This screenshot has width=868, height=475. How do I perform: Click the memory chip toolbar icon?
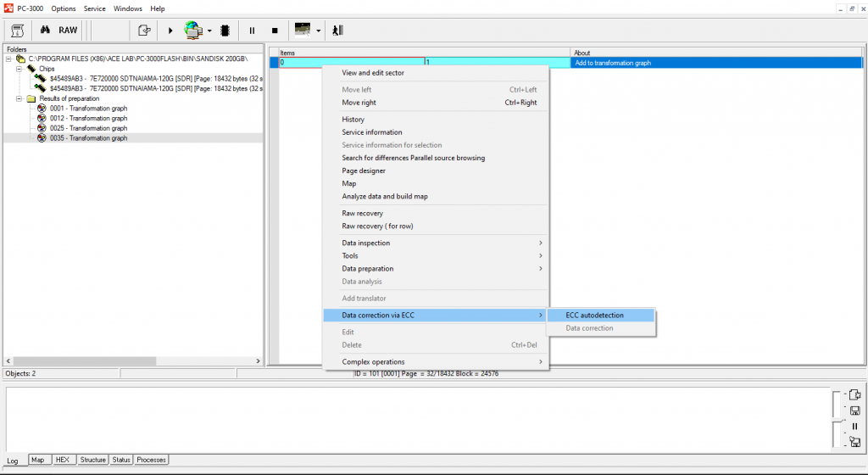pyautogui.click(x=225, y=30)
